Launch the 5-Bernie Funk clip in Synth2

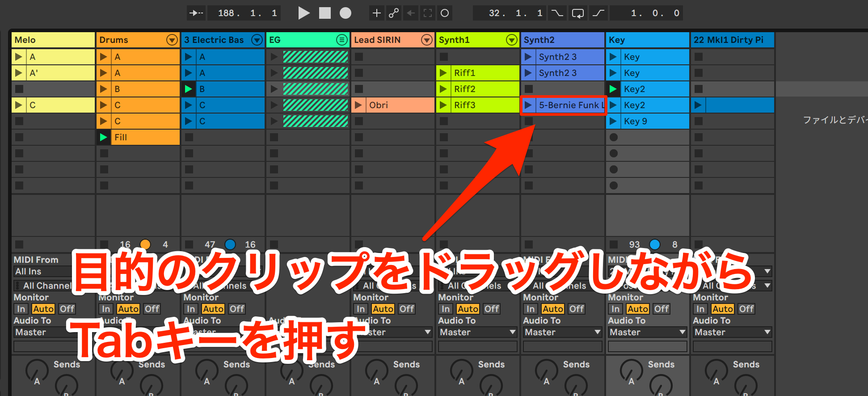pos(528,105)
